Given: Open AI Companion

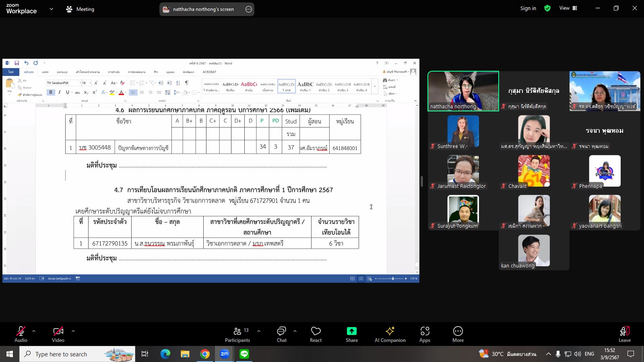Looking at the screenshot, I should coord(390,334).
